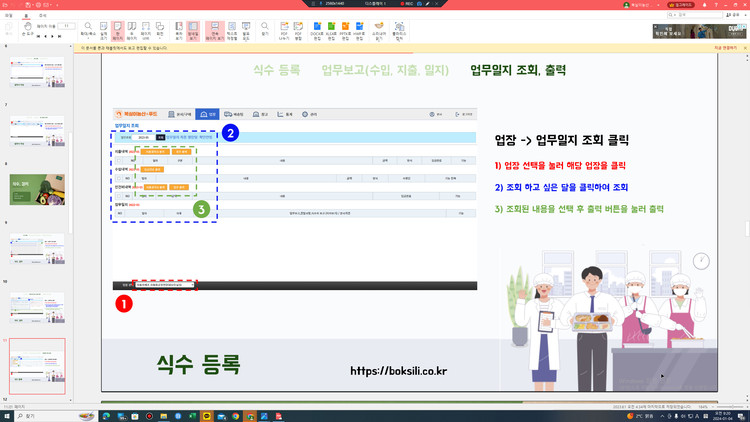
Task: Open the rotate page tool
Action: 160,31
